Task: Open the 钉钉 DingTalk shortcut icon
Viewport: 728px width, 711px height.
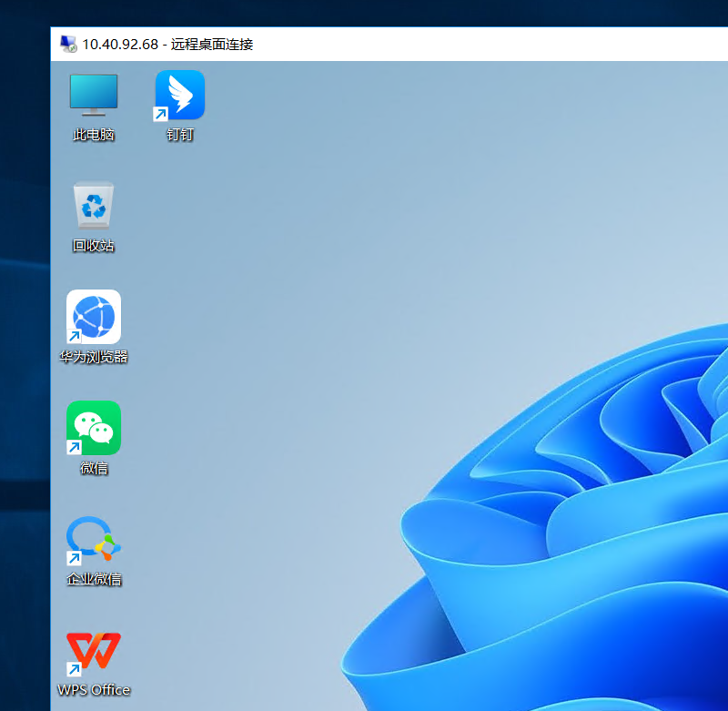Action: (180, 95)
